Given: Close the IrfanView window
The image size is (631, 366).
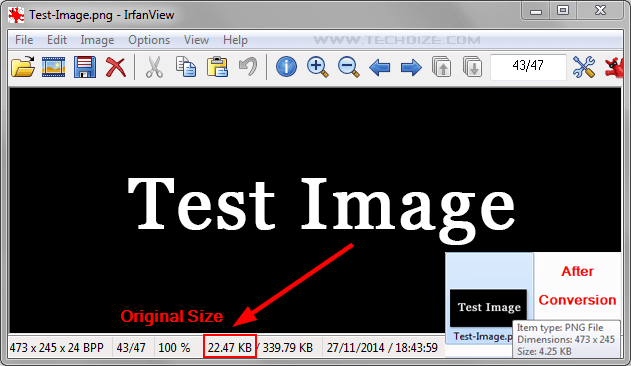Looking at the screenshot, I should tap(600, 11).
